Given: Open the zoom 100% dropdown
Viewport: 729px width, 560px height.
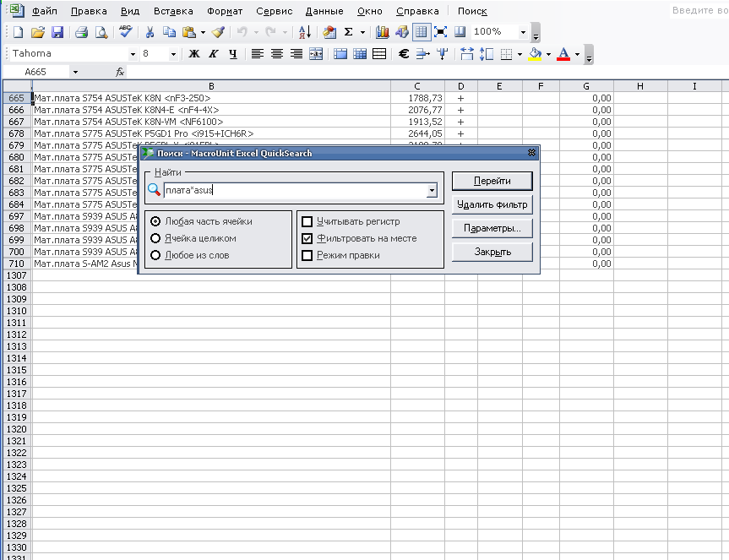Looking at the screenshot, I should (523, 32).
